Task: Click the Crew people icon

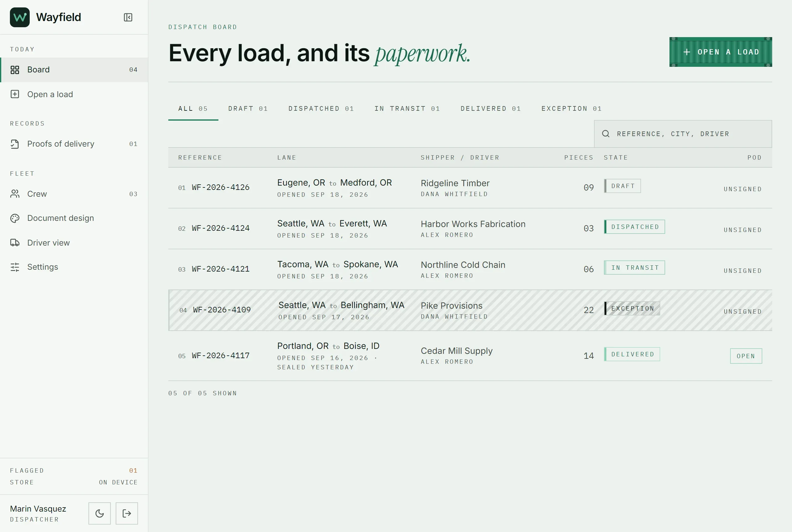Action: [15, 194]
